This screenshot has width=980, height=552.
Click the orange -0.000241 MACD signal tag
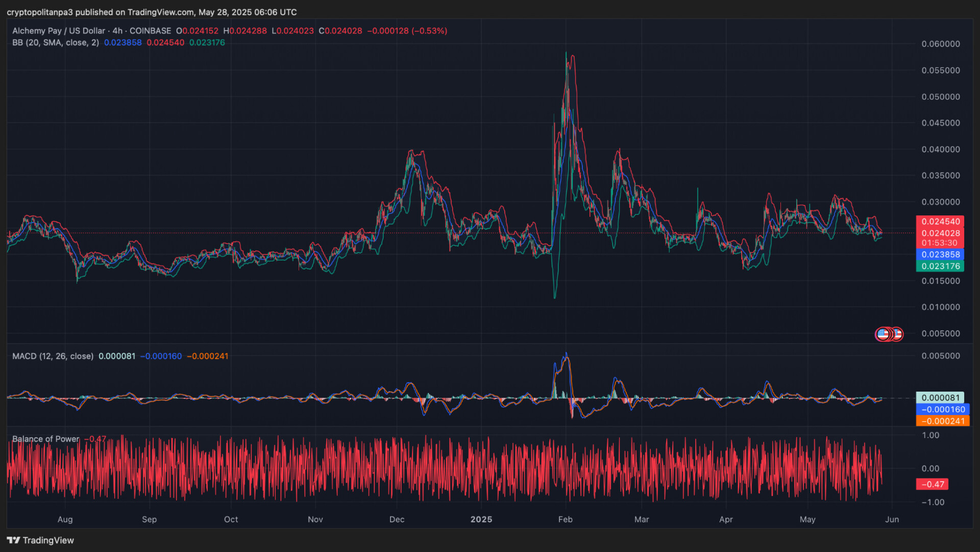coord(942,421)
